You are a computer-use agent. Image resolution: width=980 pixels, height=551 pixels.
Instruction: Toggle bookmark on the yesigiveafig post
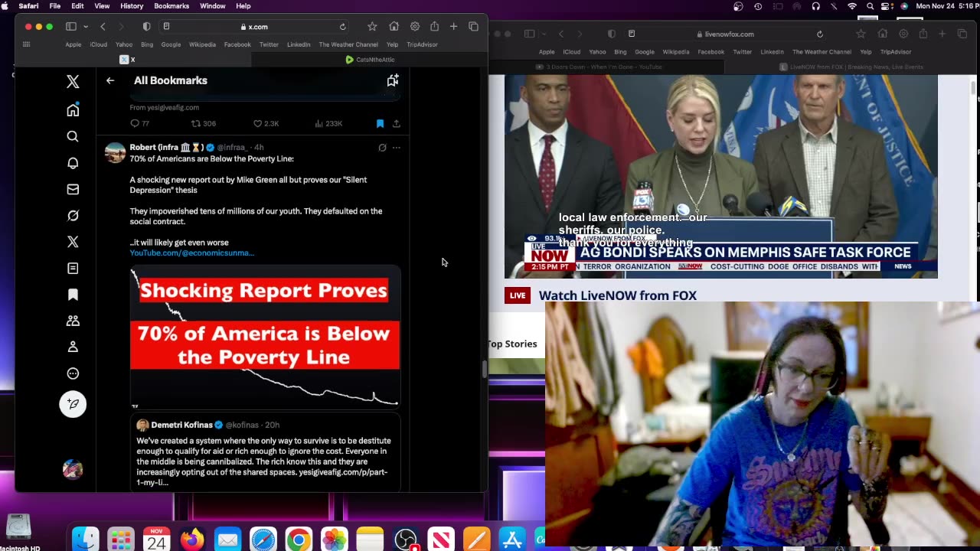coord(380,123)
